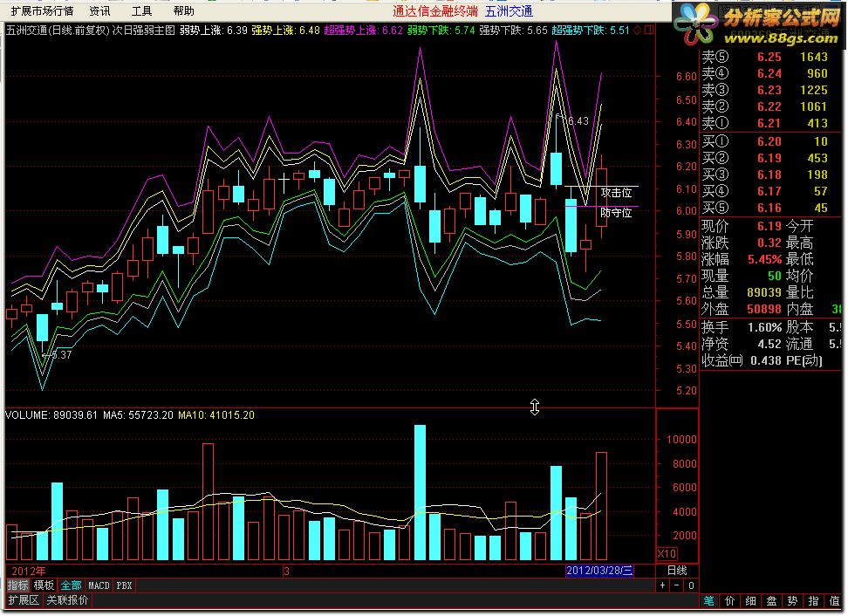Click the 收益(四) 0.438 value
The height and width of the screenshot is (616, 848).
[766, 360]
